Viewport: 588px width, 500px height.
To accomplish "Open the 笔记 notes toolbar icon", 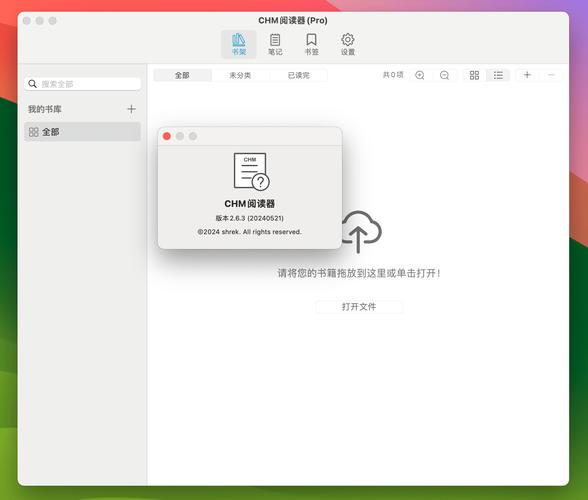I will click(275, 44).
